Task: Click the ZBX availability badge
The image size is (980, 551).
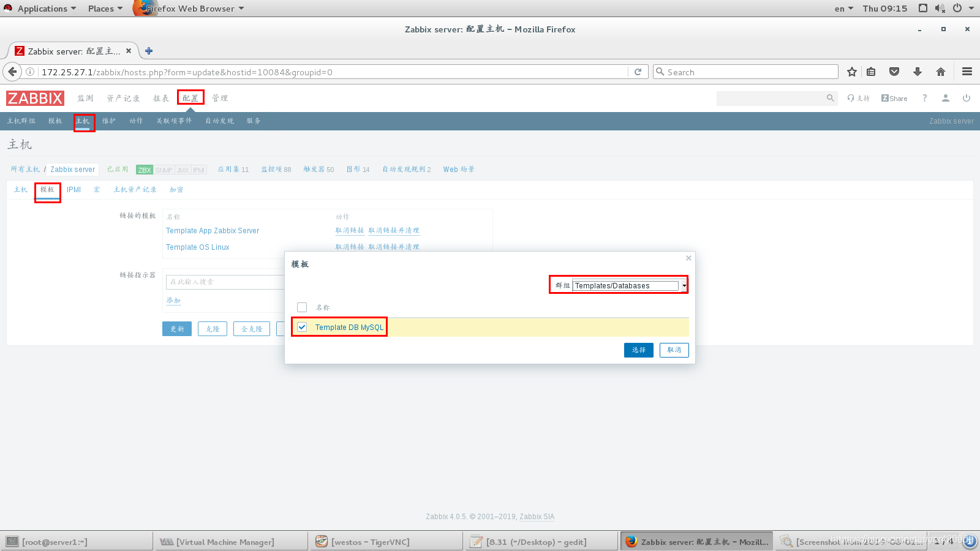Action: pyautogui.click(x=145, y=170)
